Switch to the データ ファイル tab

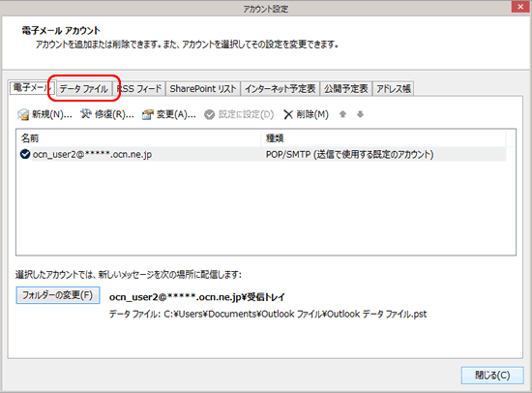(83, 89)
